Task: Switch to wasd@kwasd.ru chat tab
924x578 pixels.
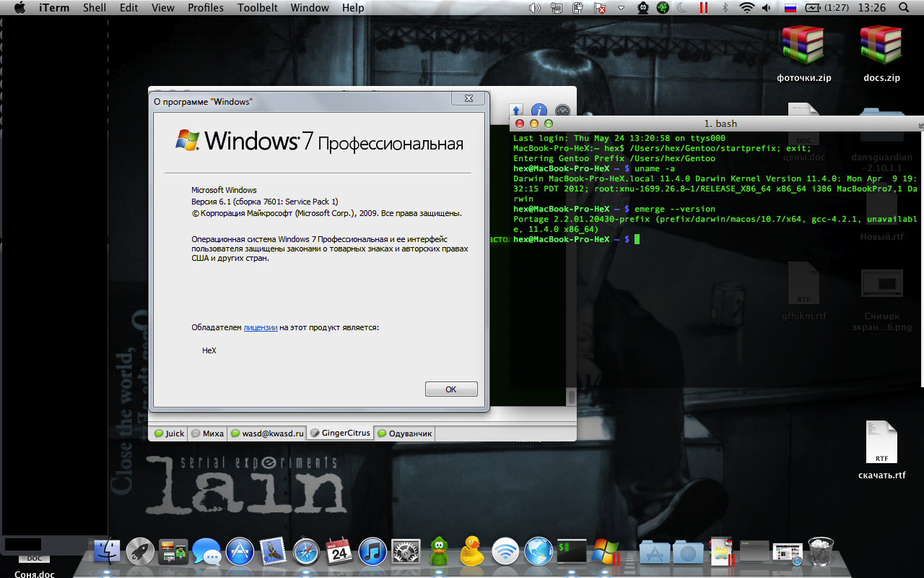Action: pyautogui.click(x=267, y=433)
